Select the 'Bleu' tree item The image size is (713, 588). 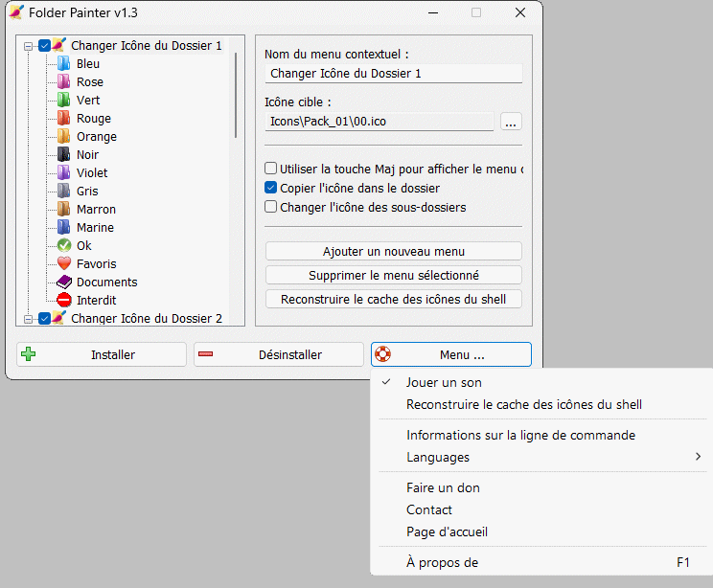pyautogui.click(x=88, y=63)
